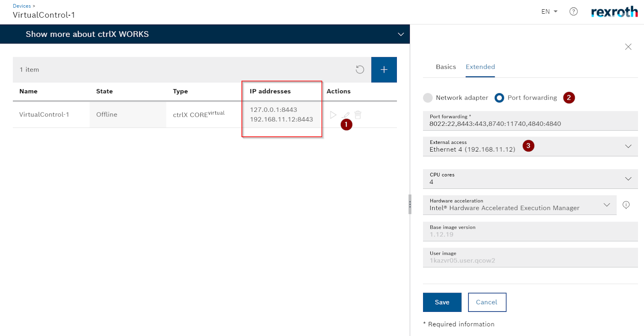644x336 pixels.
Task: Cancel editing device settings
Action: [487, 302]
